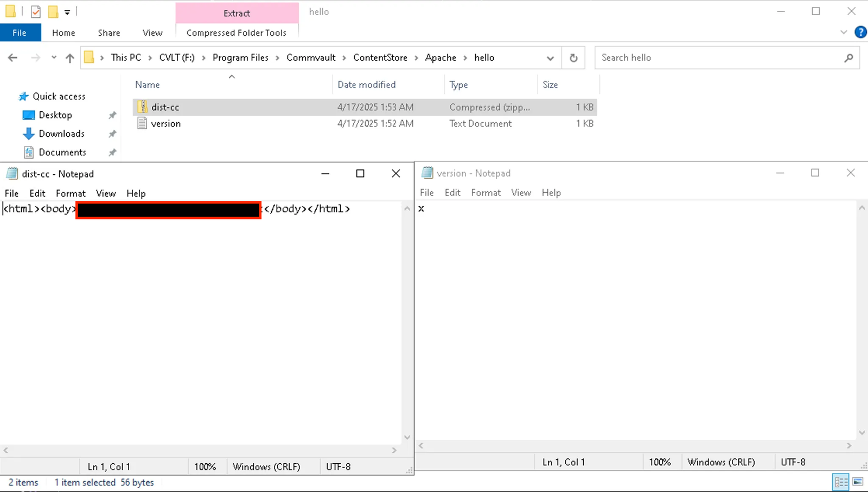The image size is (868, 492).
Task: Switch to large thumbnails view in status bar
Action: tap(859, 482)
